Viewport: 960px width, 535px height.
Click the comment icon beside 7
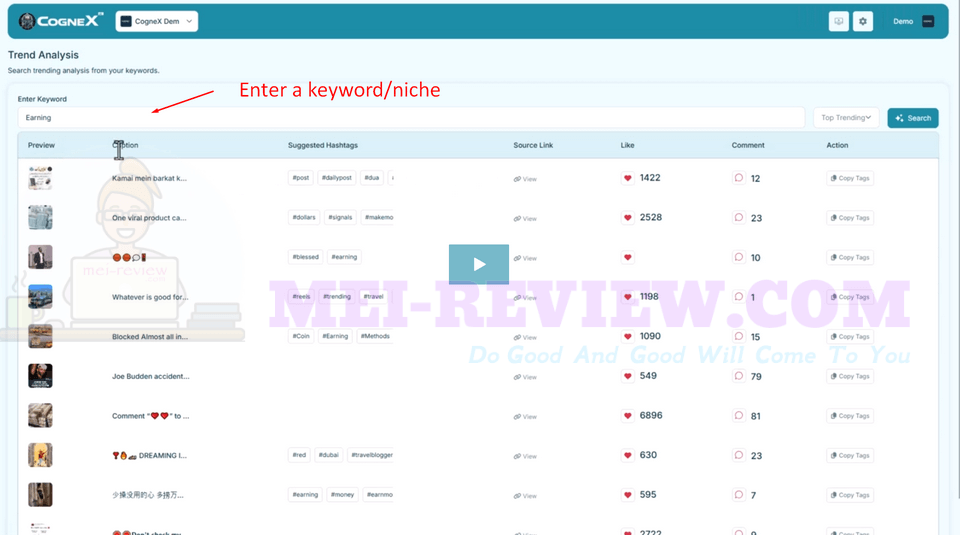[739, 495]
